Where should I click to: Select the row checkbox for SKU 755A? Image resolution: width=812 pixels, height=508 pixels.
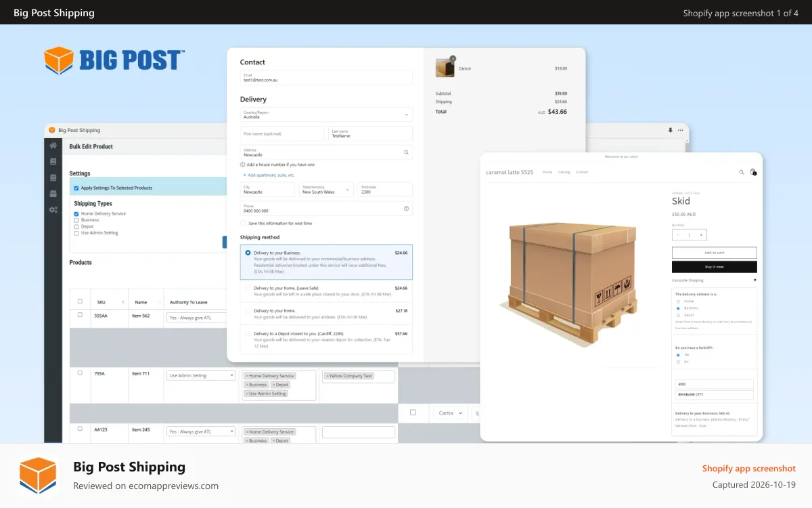tap(80, 373)
